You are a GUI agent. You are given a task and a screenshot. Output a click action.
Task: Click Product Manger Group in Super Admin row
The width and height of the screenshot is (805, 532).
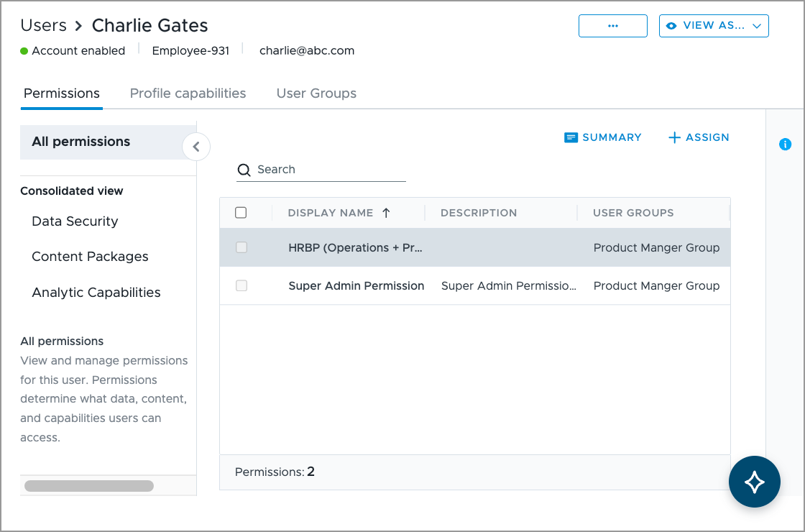[x=656, y=285]
